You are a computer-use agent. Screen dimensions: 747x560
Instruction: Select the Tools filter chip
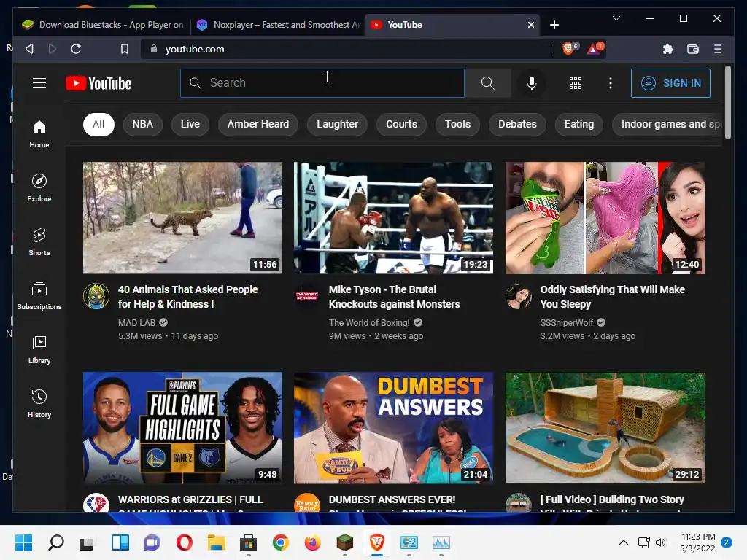(x=457, y=124)
